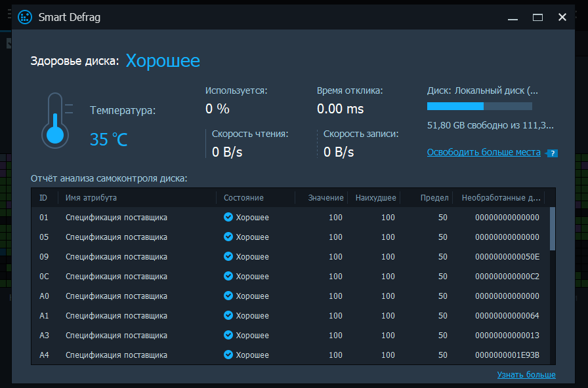Viewport: 588px width, 388px height.
Task: Click ID cell 0C
Action: (44, 276)
